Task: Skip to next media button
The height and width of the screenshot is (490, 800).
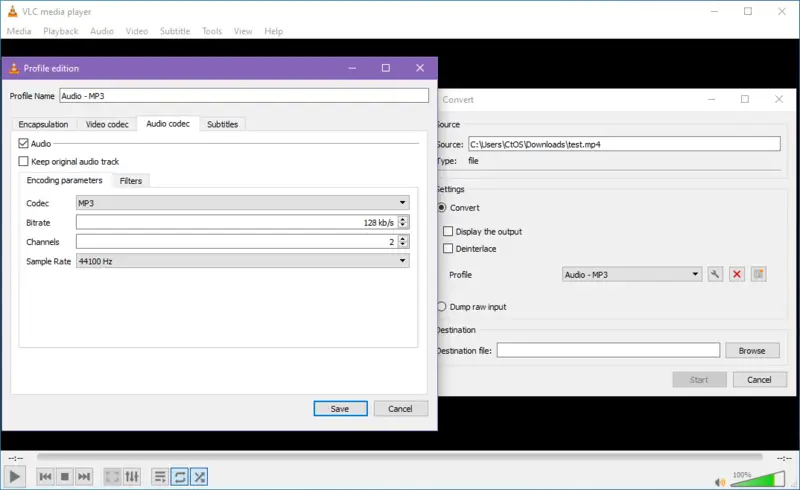Action: 84,477
